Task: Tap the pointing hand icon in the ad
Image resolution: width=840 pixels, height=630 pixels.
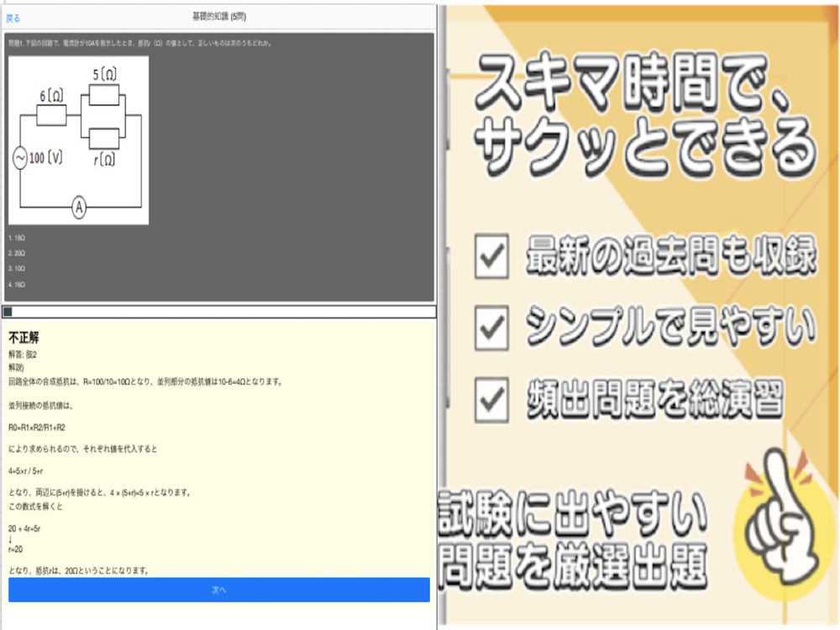Action: tap(780, 520)
